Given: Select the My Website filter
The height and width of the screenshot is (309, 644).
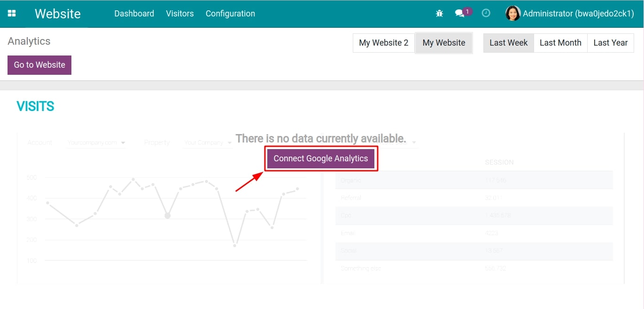Looking at the screenshot, I should (x=443, y=42).
